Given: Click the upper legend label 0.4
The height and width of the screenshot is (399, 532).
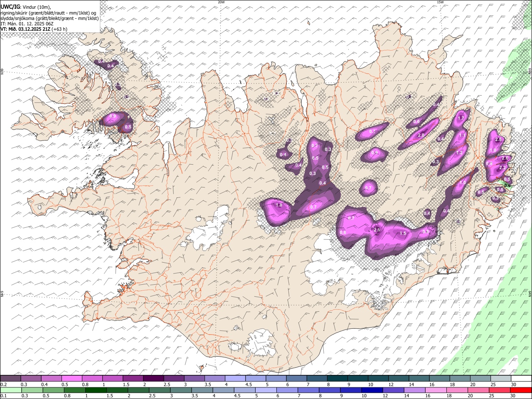Looking at the screenshot, I should [x=44, y=384].
